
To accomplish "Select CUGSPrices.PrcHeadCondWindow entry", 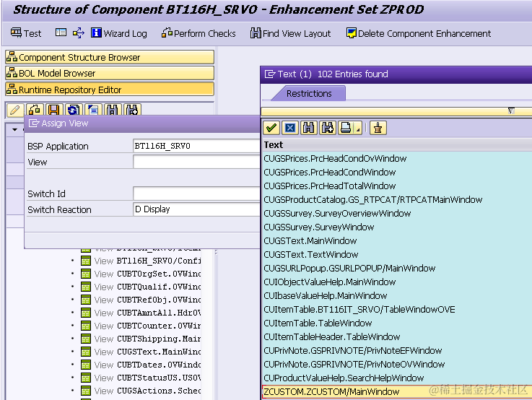I will point(329,172).
